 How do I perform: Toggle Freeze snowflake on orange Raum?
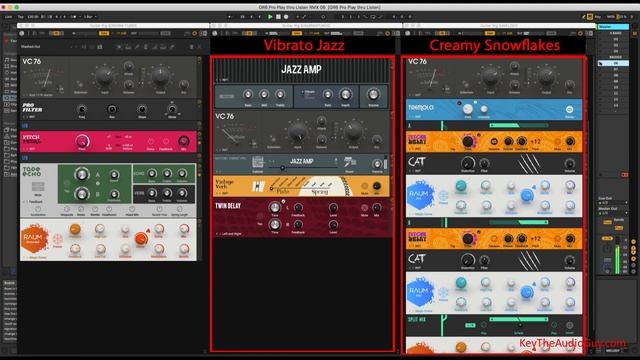58,239
